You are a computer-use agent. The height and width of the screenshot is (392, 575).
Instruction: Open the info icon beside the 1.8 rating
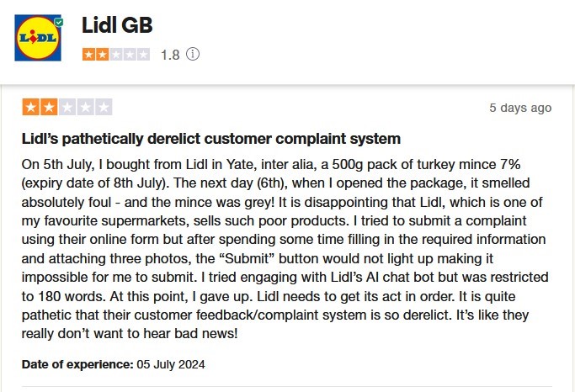pyautogui.click(x=193, y=55)
